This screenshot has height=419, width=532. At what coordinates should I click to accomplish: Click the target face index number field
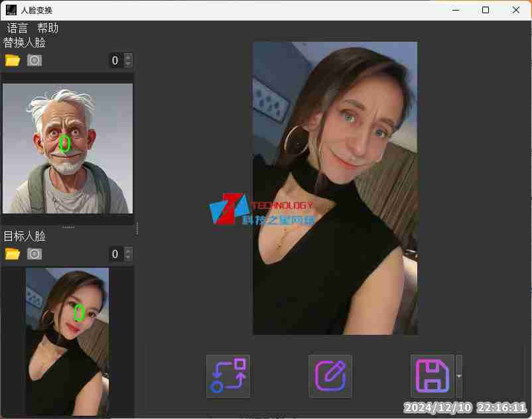115,254
